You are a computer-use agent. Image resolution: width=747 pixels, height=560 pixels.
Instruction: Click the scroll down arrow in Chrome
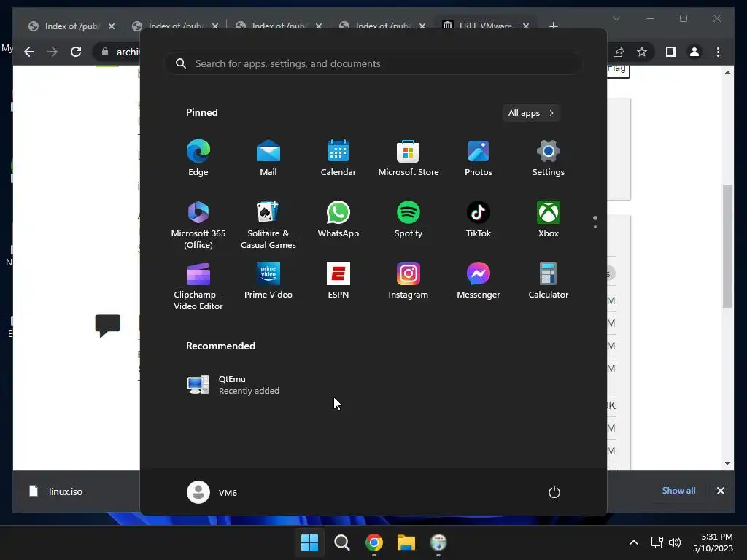pos(727,463)
